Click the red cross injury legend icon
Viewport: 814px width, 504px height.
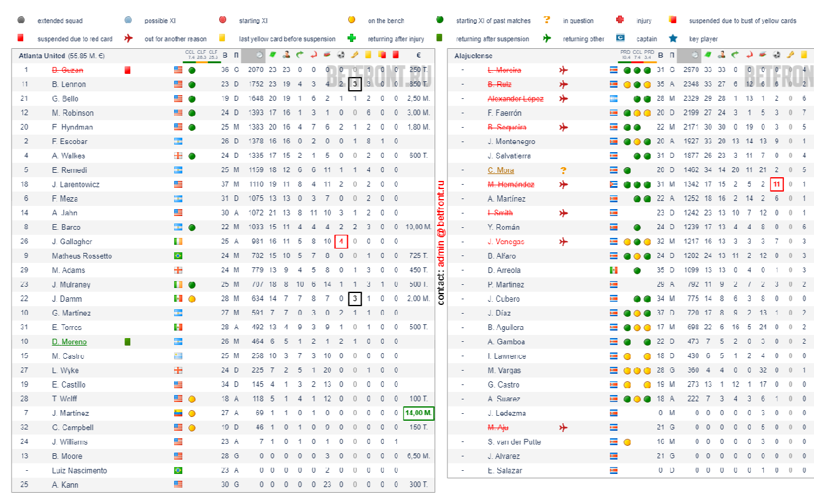click(x=620, y=20)
